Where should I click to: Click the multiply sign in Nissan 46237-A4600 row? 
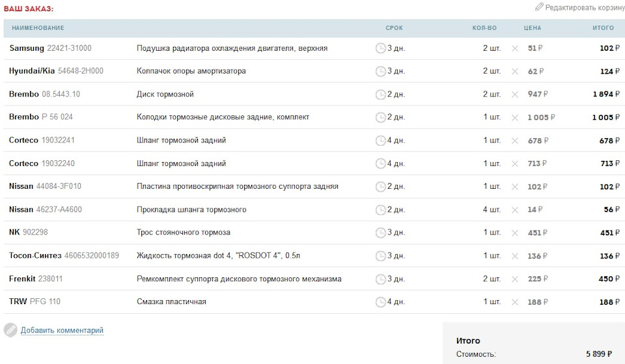tap(515, 210)
